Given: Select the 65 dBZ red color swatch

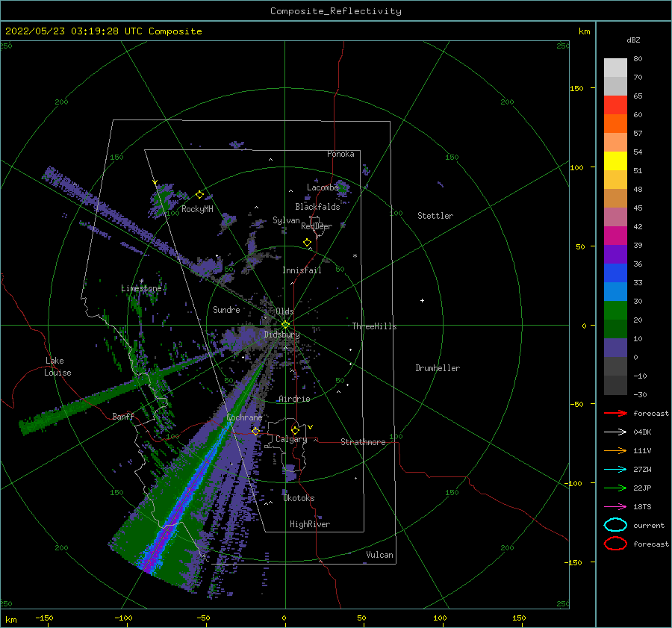Looking at the screenshot, I should 615,105.
